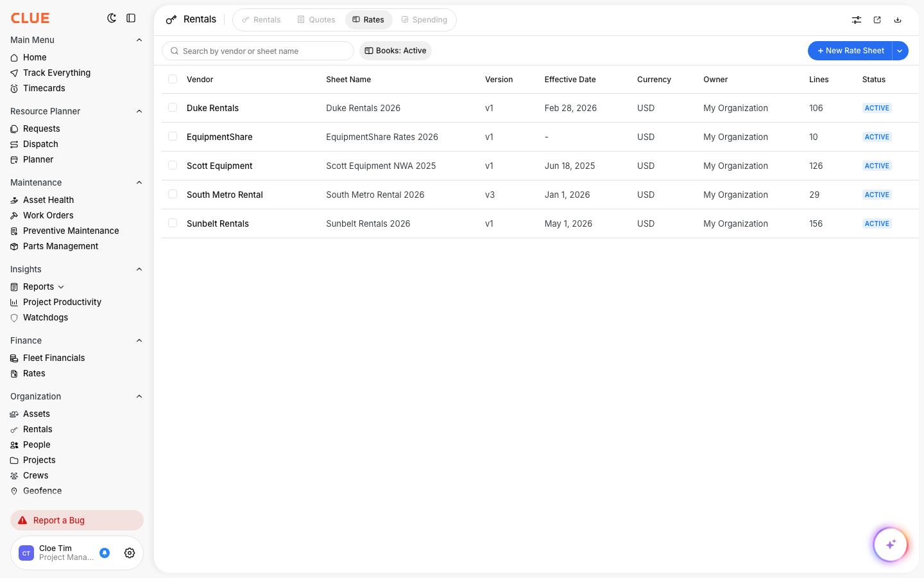The image size is (924, 578).
Task: Open Geofence page
Action: tap(42, 491)
